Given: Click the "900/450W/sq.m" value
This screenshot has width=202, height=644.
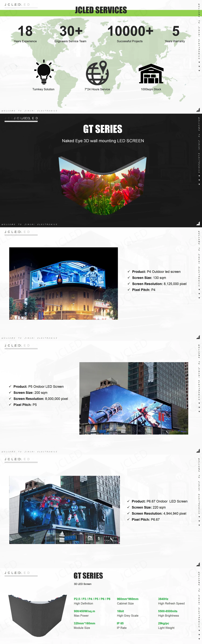Looking at the screenshot, I should 84,611.
